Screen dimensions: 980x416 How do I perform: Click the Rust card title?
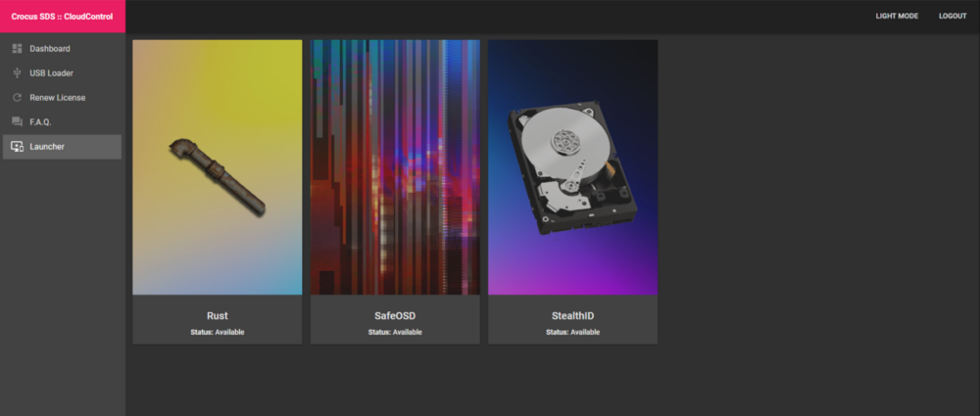coord(218,316)
